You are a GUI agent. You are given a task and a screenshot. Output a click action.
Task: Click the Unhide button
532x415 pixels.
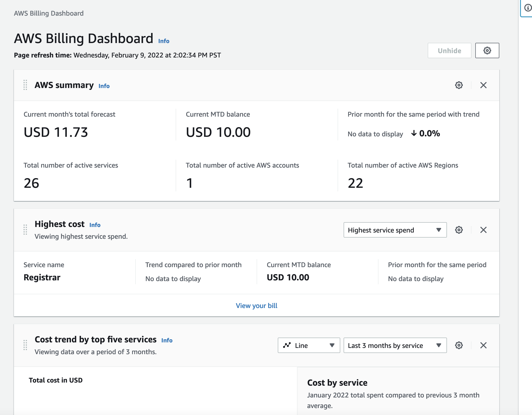pos(449,50)
